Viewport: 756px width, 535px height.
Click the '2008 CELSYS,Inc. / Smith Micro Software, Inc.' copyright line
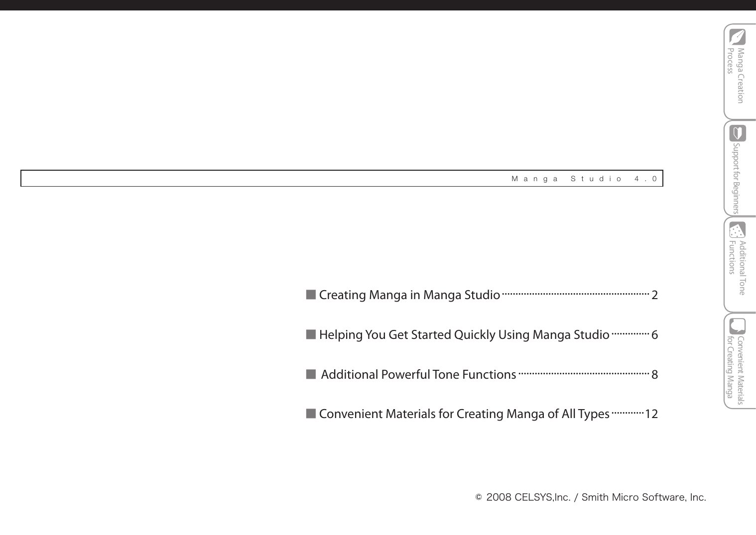coord(591,497)
